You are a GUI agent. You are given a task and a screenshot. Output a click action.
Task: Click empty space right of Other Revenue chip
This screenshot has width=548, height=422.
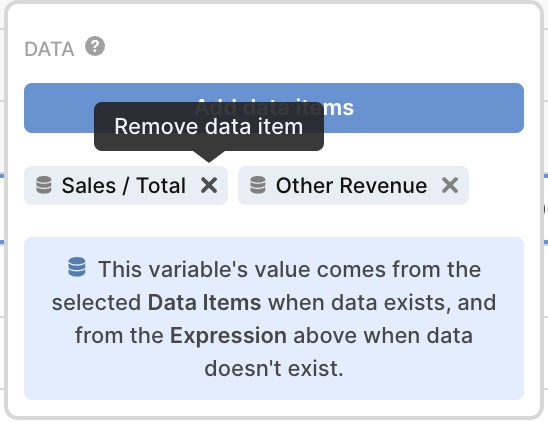tap(496, 185)
